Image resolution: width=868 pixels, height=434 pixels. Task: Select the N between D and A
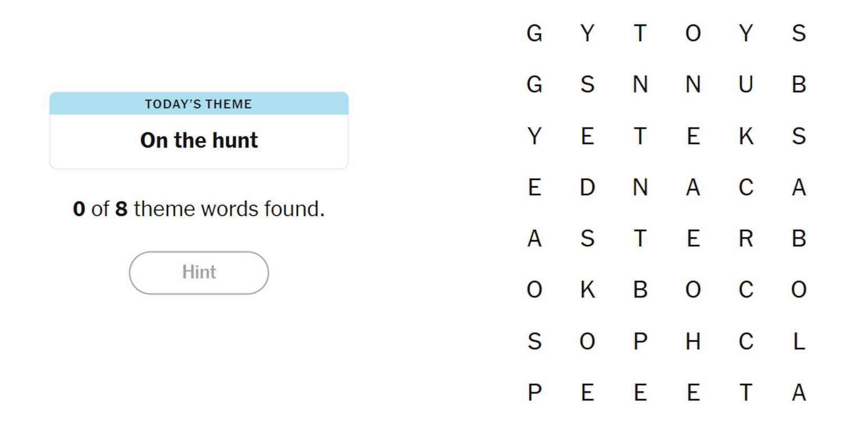640,187
